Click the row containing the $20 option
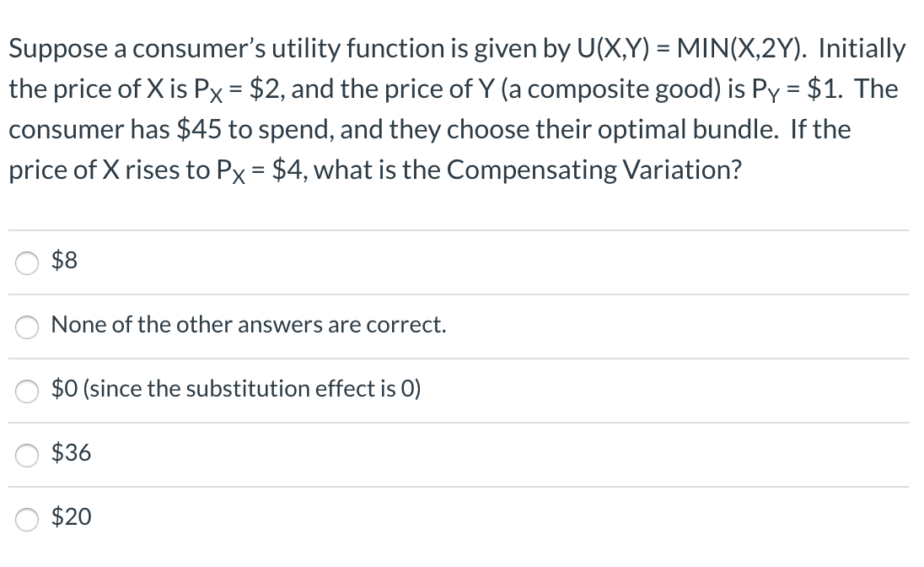Image resolution: width=924 pixels, height=567 pixels. 462,517
